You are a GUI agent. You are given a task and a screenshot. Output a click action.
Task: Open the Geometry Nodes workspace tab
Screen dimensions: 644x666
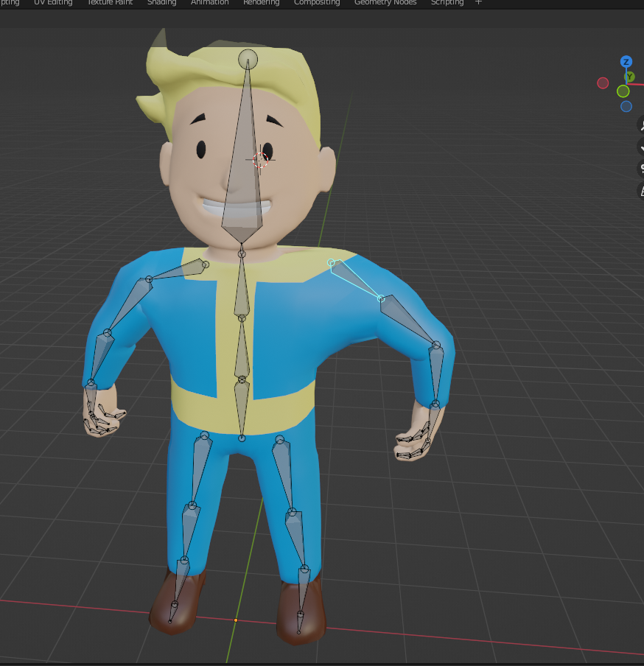385,3
